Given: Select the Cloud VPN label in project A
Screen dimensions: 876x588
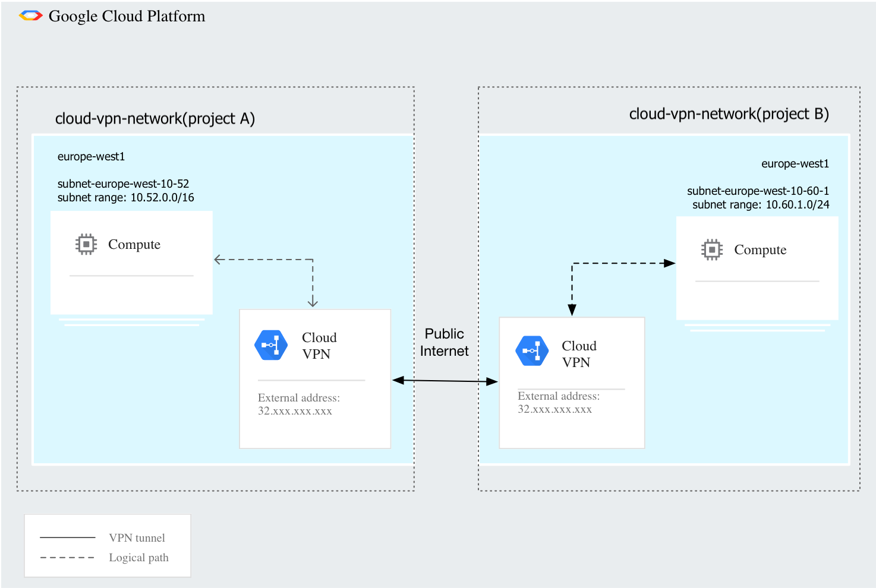Looking at the screenshot, I should [x=319, y=346].
